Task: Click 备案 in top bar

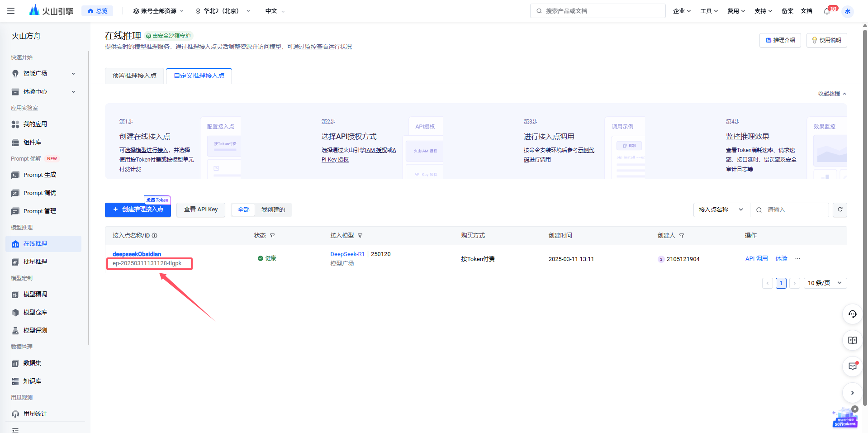Action: tap(787, 11)
